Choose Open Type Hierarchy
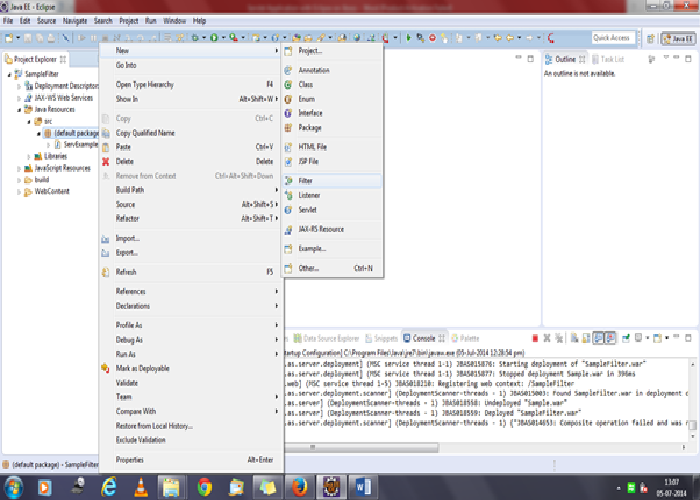The height and width of the screenshot is (500, 700). (191, 84)
